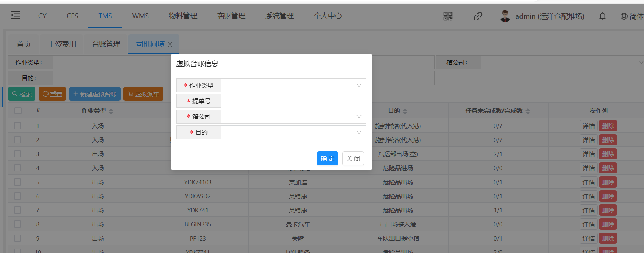Click the 确定 confirm button
644x253 pixels.
click(327, 159)
